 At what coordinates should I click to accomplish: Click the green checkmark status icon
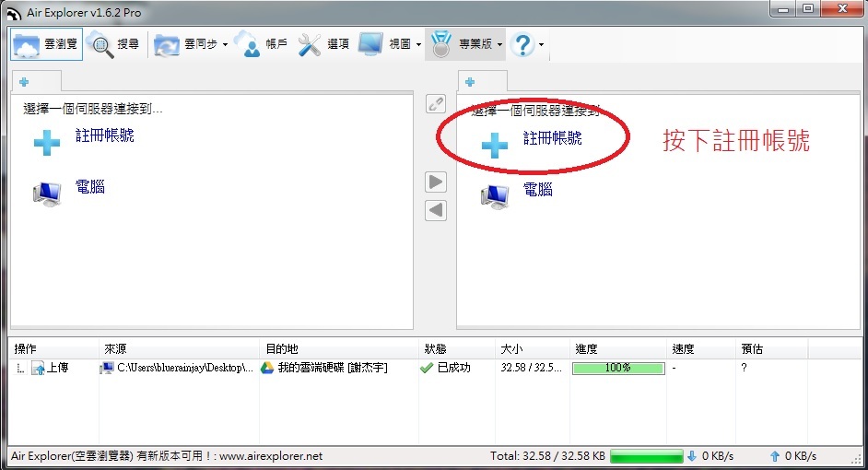(x=427, y=368)
